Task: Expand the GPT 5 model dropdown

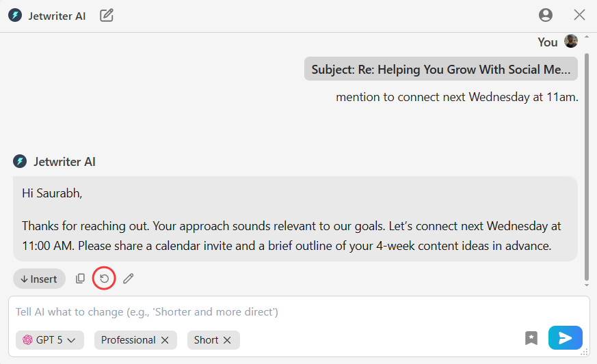Action: click(50, 340)
